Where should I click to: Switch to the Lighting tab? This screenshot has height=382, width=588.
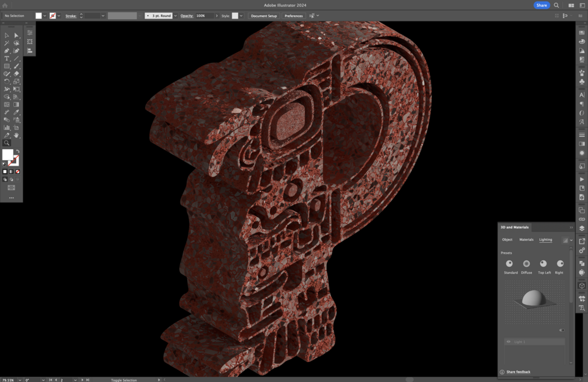pos(546,239)
